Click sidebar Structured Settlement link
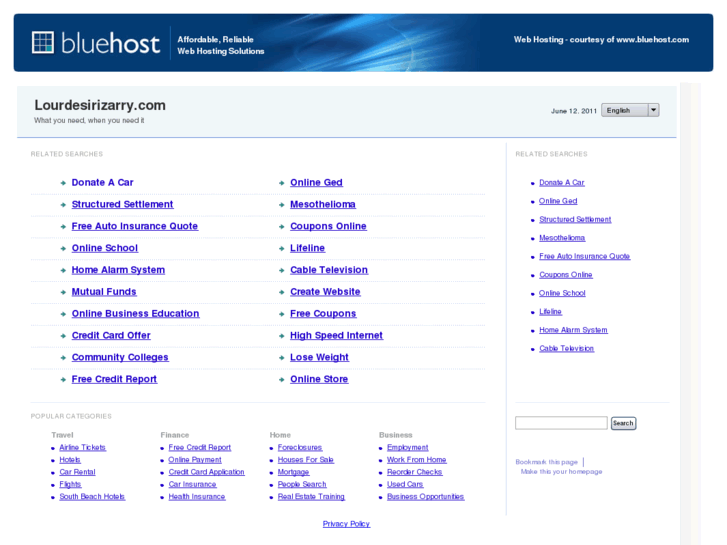 (x=575, y=219)
